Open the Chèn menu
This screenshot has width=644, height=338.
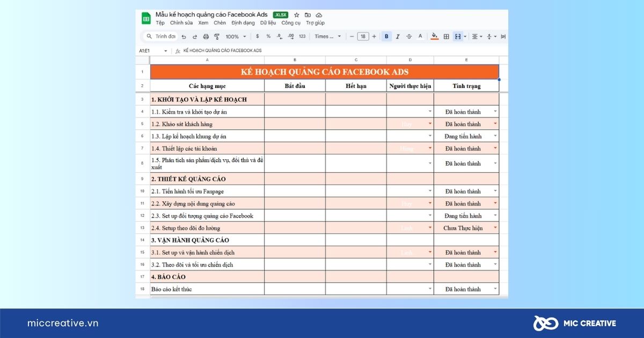point(220,23)
